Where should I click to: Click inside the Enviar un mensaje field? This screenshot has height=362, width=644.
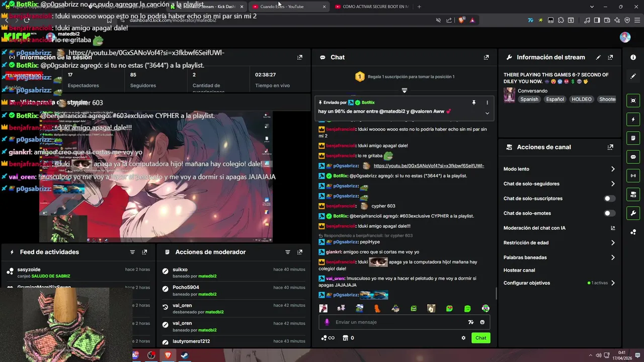(404, 322)
